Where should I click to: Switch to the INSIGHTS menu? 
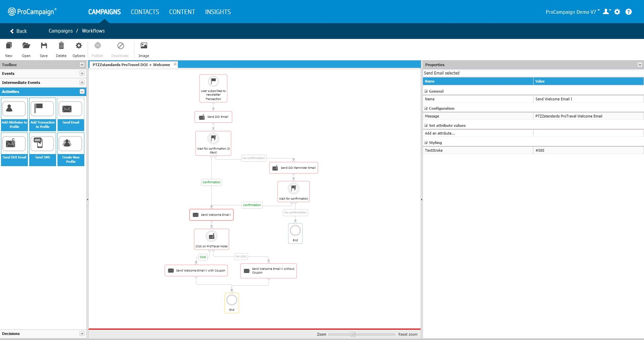[218, 12]
